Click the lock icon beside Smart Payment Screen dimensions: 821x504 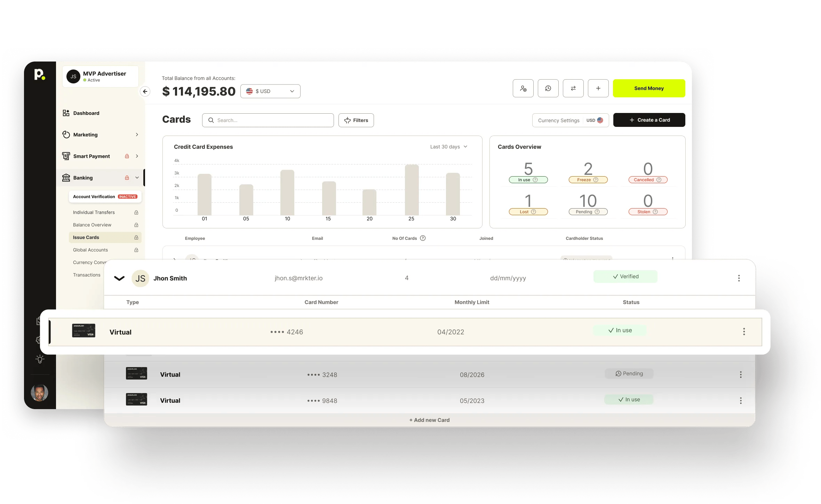[127, 156]
